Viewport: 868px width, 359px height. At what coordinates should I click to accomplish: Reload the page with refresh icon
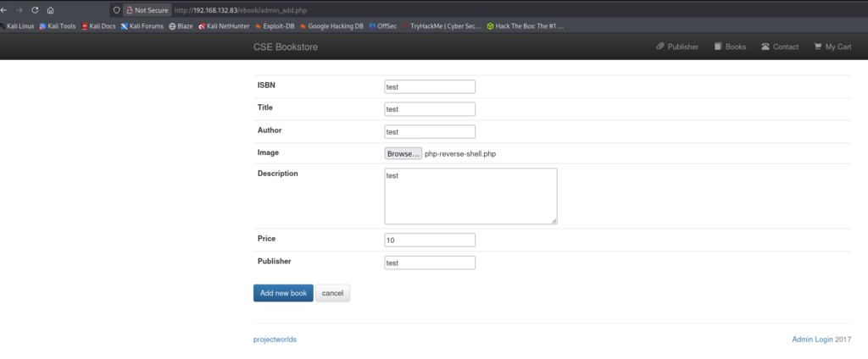[34, 10]
